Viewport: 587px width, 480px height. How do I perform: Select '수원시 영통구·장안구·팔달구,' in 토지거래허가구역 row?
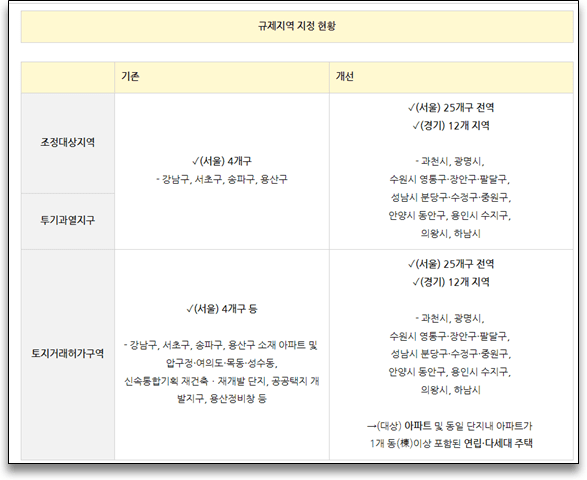point(450,336)
